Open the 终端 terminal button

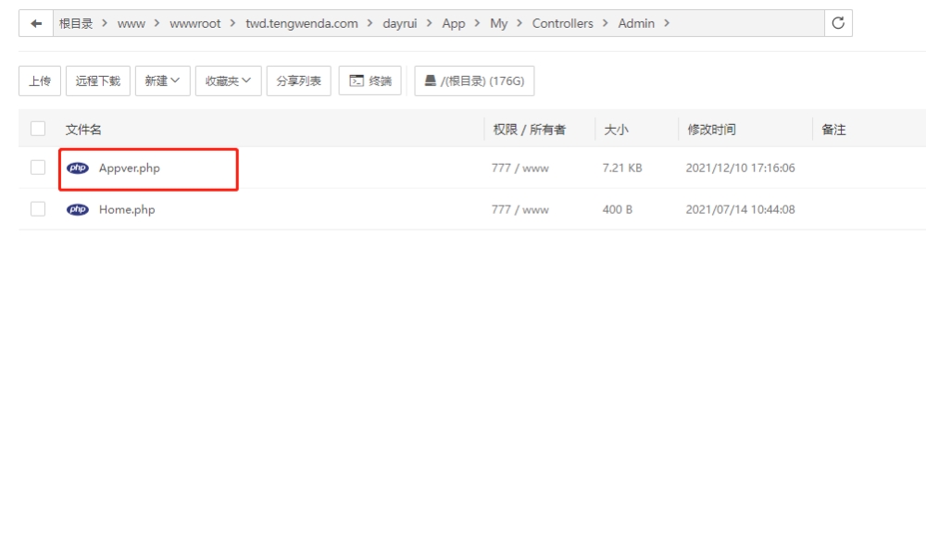(370, 81)
